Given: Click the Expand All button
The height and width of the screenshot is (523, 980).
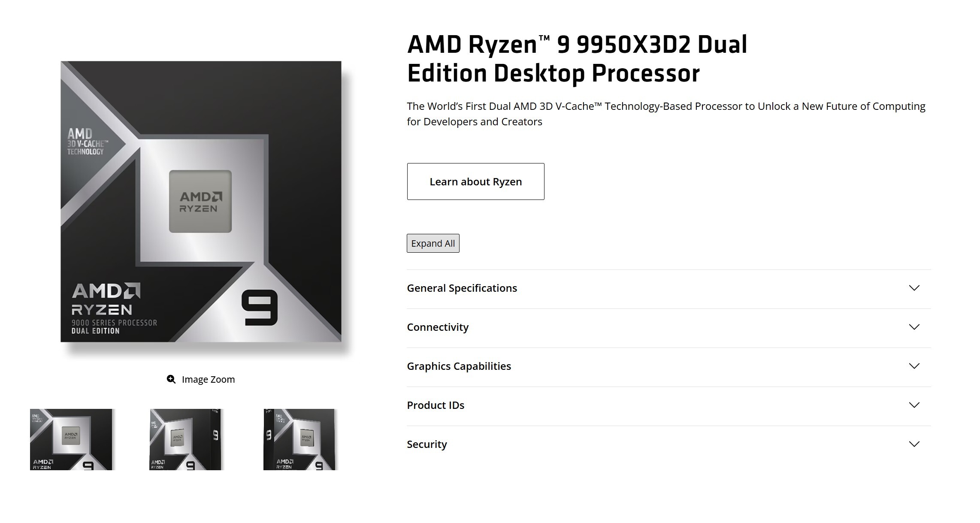Looking at the screenshot, I should click(x=433, y=243).
